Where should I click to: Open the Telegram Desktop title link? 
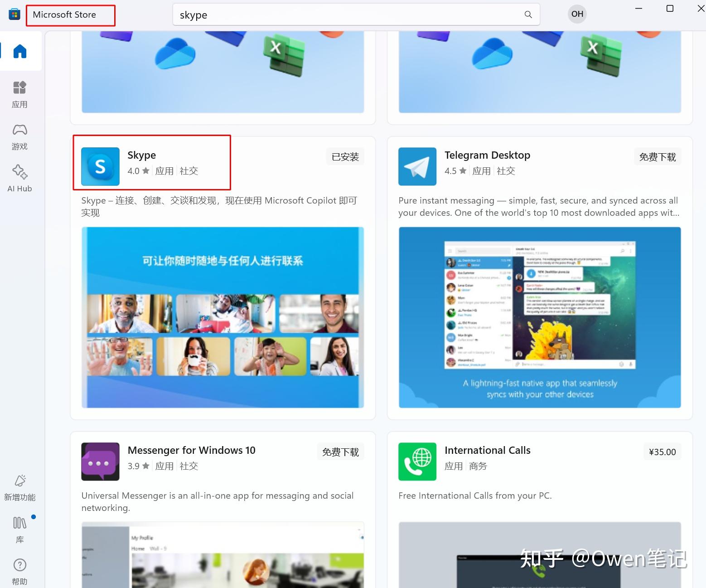[487, 155]
